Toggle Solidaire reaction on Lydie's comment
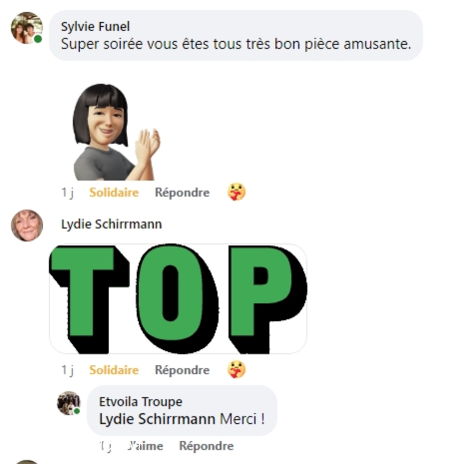476x464 pixels. (x=114, y=370)
